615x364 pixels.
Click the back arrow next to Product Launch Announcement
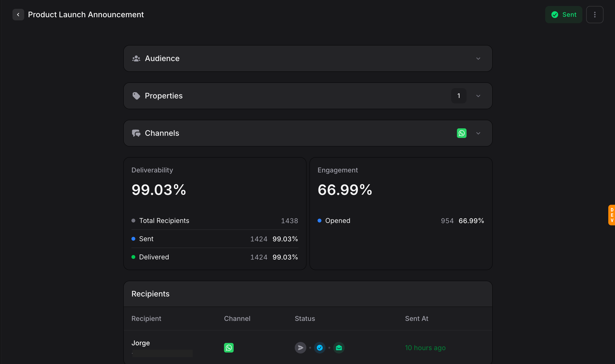[18, 14]
